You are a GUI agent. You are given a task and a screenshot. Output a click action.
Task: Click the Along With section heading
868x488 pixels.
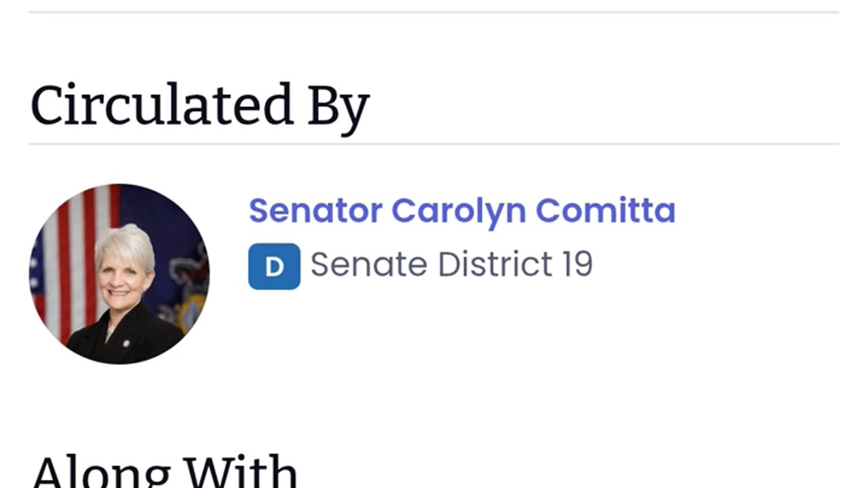(164, 471)
